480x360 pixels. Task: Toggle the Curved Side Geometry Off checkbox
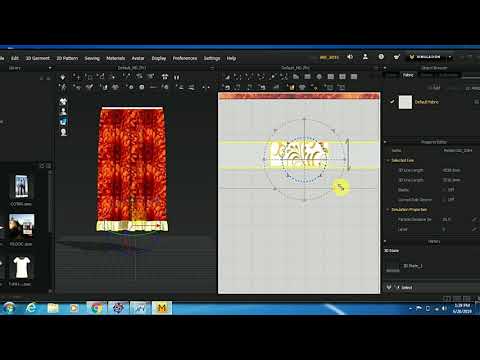[x=444, y=200]
